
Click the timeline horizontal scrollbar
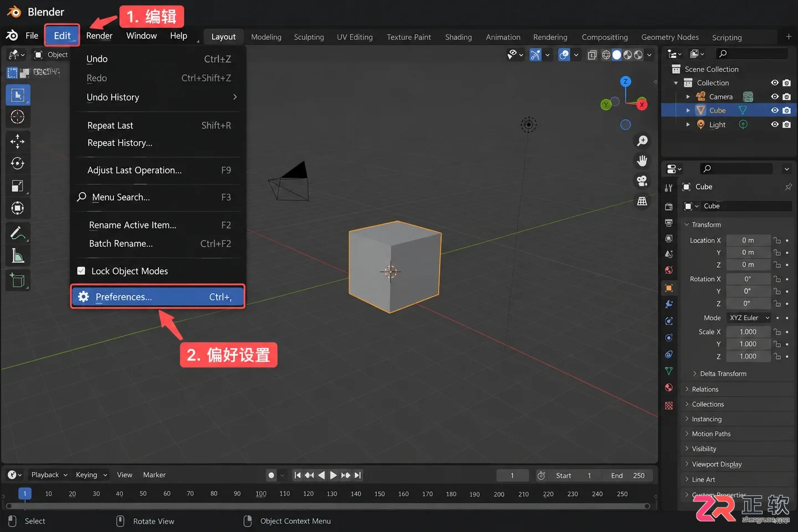tap(328, 506)
